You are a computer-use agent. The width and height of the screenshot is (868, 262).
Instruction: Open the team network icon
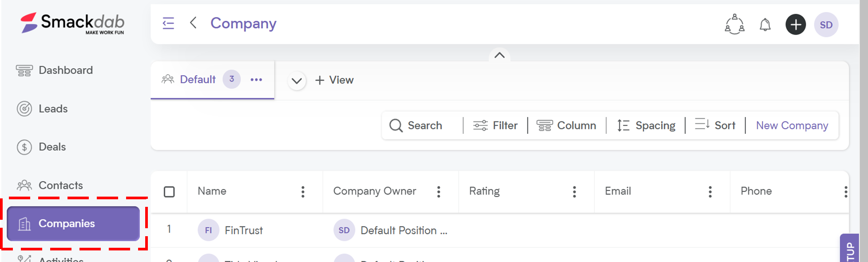(x=734, y=24)
